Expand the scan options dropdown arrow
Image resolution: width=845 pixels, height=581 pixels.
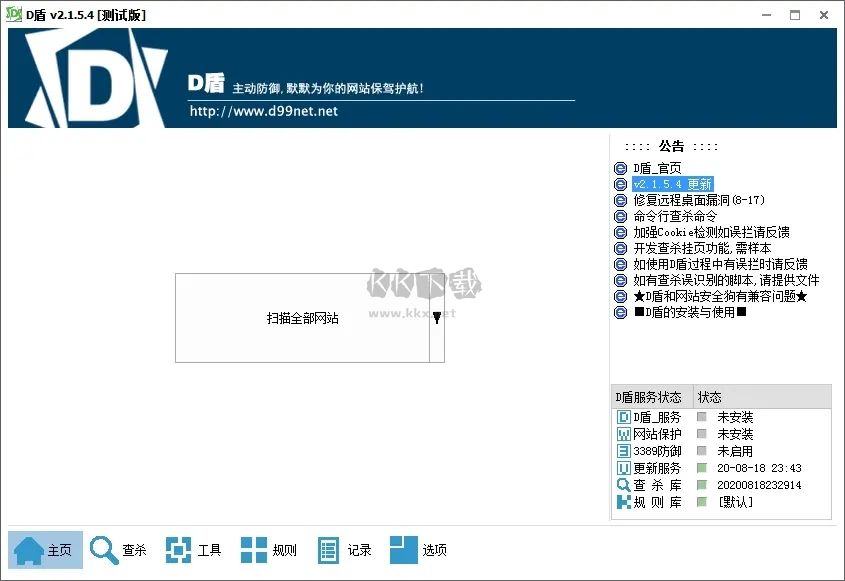(436, 316)
